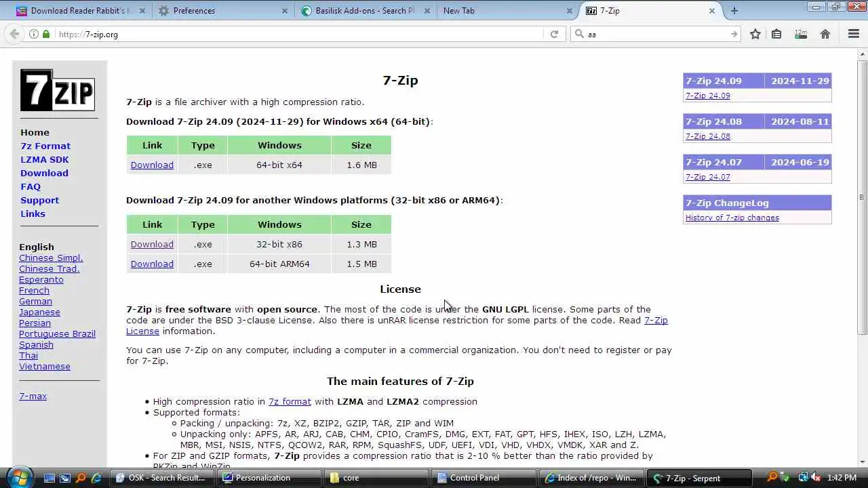Viewport: 868px width, 488px height.
Task: Download the 64-bit ARM64 .exe
Action: pos(152,264)
